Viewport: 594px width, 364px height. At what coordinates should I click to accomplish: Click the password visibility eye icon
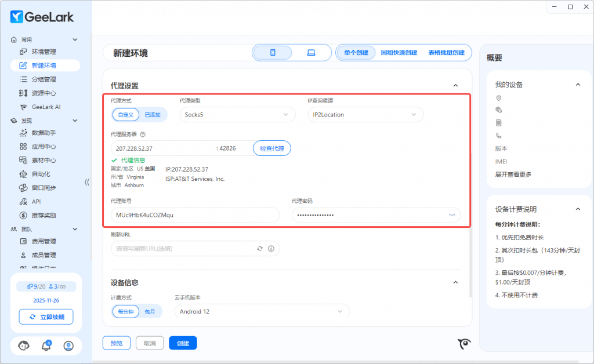click(x=452, y=215)
